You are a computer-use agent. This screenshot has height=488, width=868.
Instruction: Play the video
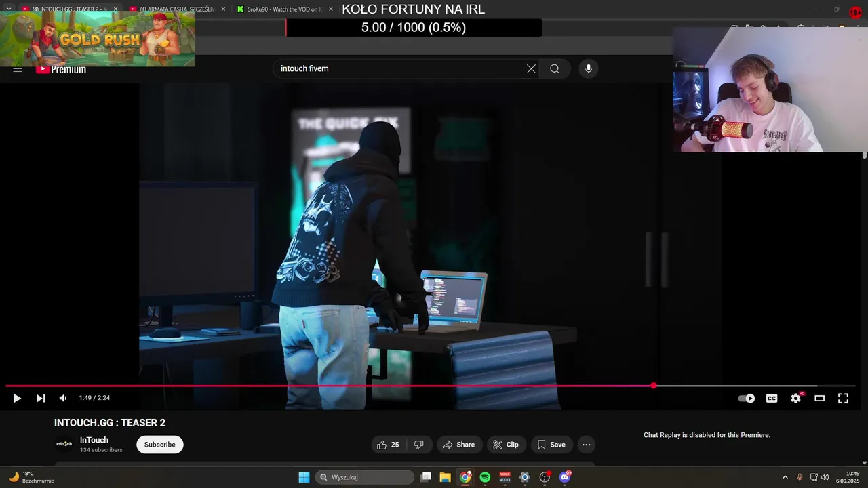17,399
